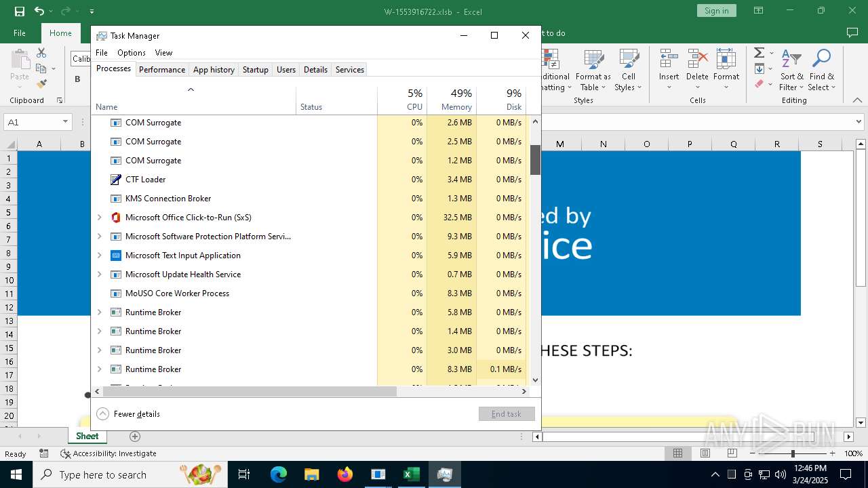Click the Bold button in Excel
868x488 pixels.
coord(77,79)
